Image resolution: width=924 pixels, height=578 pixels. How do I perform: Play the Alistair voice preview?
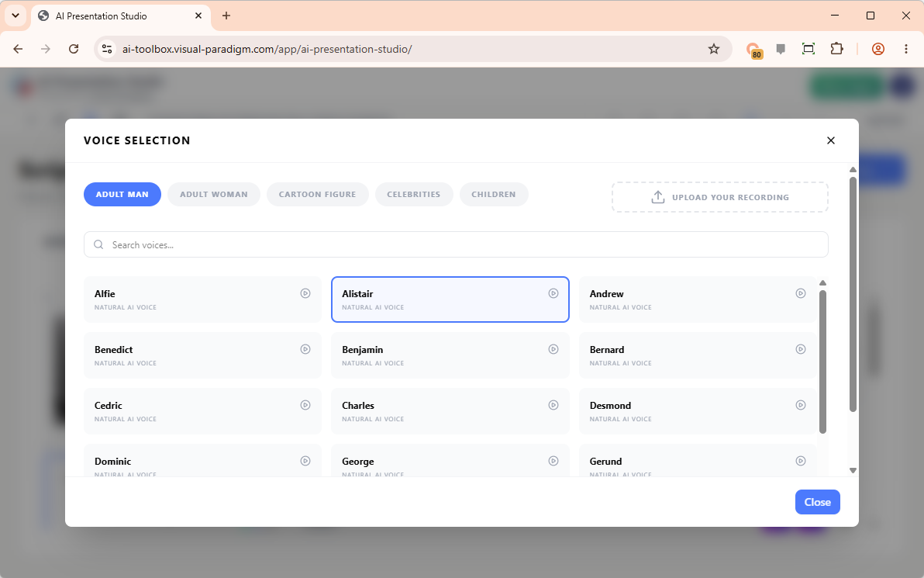[553, 293]
